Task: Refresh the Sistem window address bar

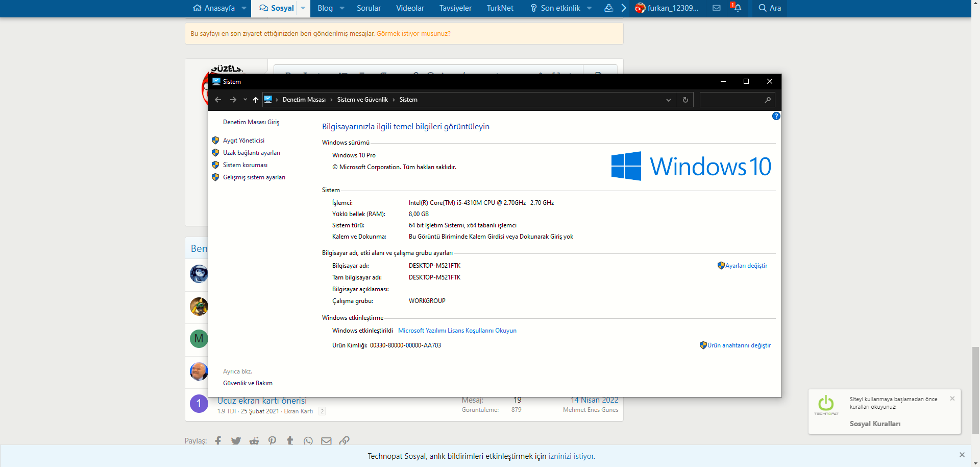Action: [685, 100]
